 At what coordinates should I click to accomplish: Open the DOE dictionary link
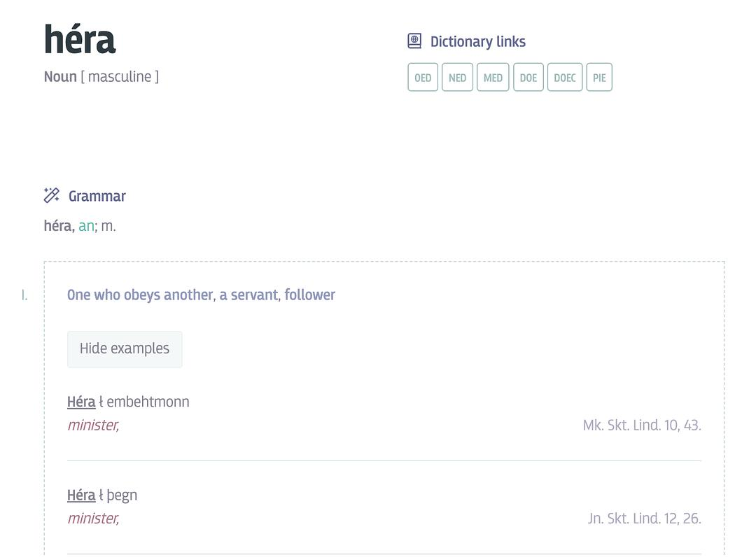click(x=528, y=78)
